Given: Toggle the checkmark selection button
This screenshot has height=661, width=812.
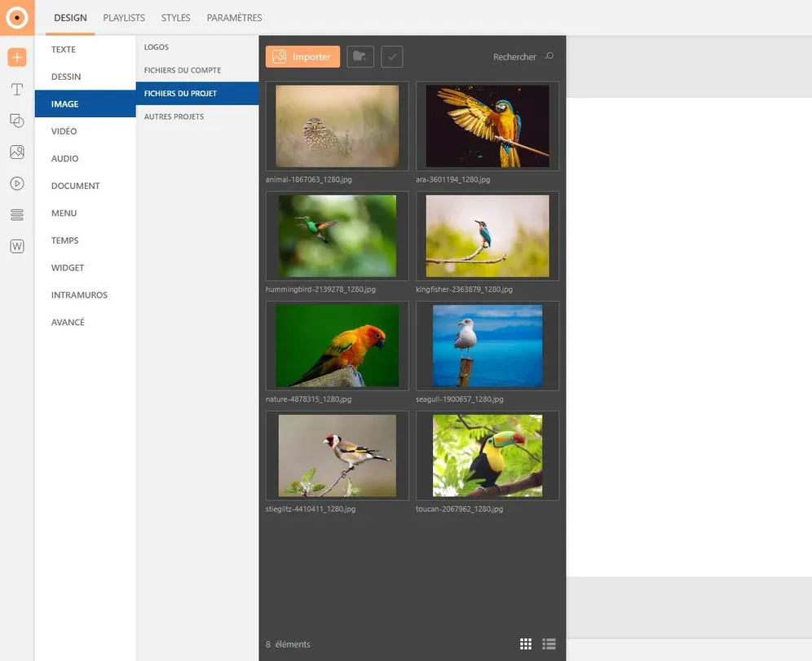Looking at the screenshot, I should [x=392, y=56].
